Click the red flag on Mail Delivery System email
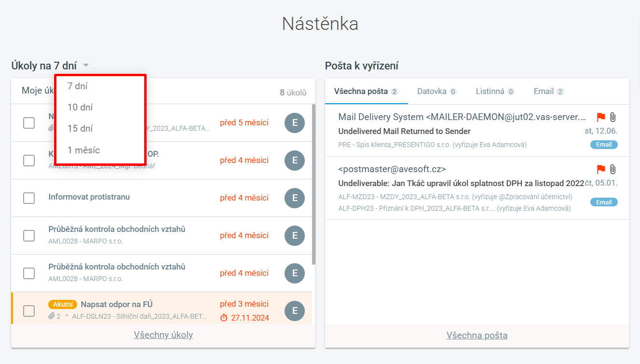Screen dimensions: 640x364 (601, 117)
